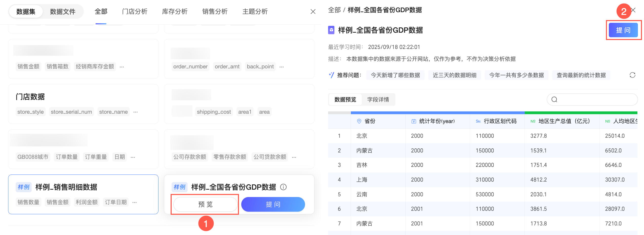Refresh the recommended questions list
The image size is (644, 235).
[632, 75]
